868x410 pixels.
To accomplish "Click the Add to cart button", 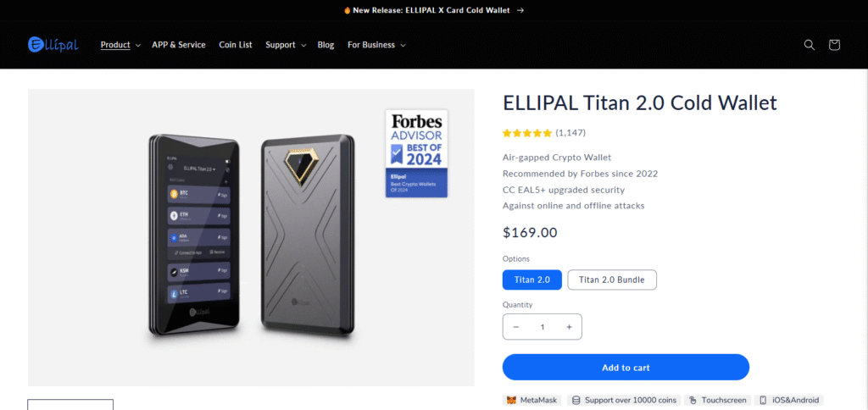I will [626, 368].
